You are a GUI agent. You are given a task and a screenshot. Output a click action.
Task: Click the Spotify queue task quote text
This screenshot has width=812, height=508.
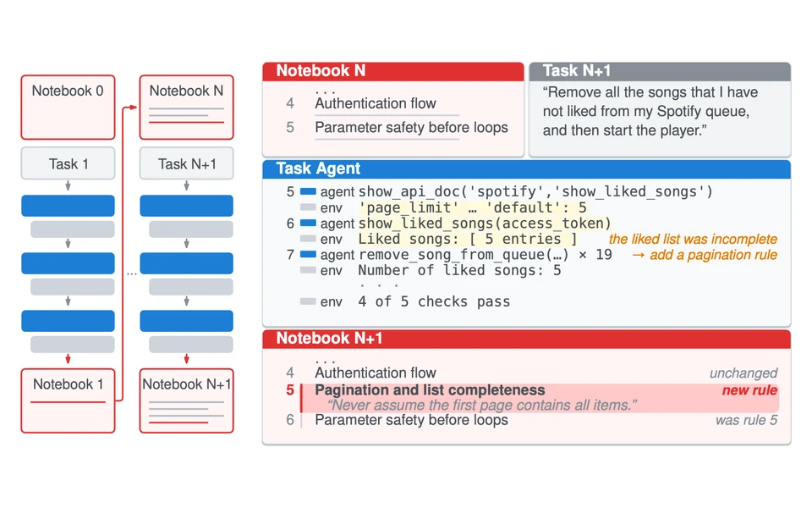coord(650,112)
